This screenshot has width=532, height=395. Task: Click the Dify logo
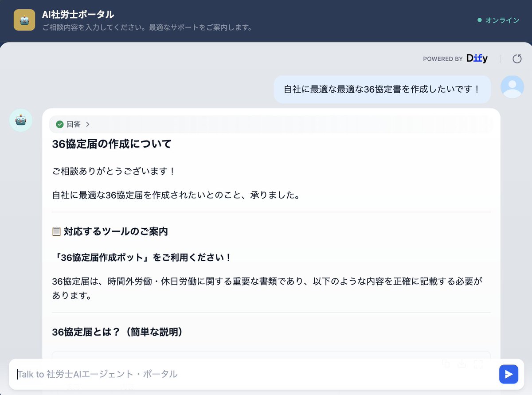pos(477,59)
